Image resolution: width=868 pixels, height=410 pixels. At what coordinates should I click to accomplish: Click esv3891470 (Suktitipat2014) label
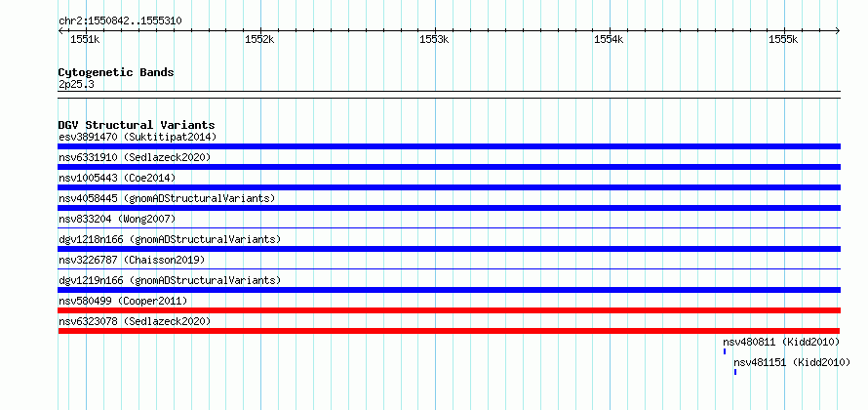point(138,137)
